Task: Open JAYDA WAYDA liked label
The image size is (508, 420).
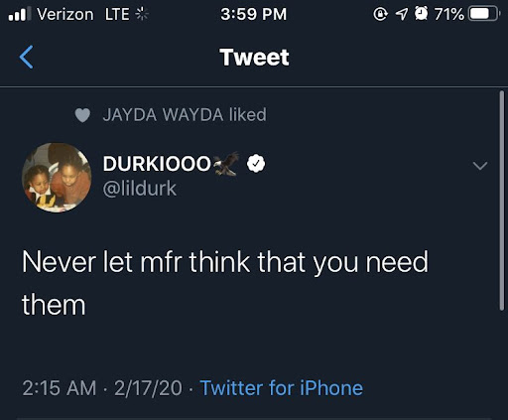Action: tap(185, 114)
